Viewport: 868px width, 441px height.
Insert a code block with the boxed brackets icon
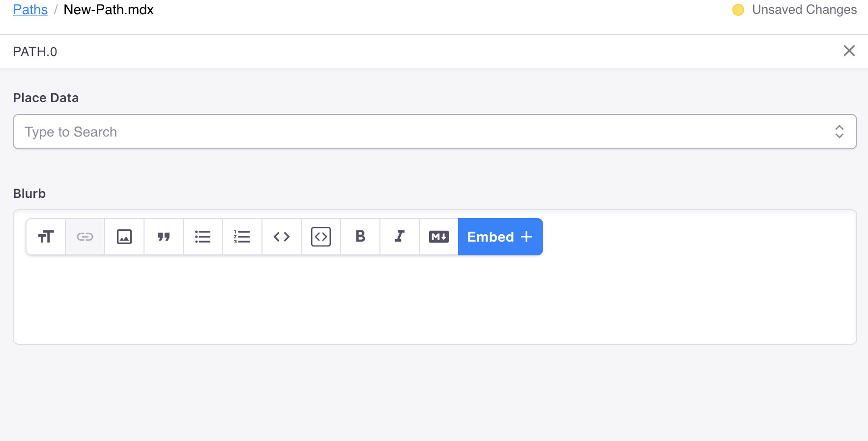click(x=321, y=237)
